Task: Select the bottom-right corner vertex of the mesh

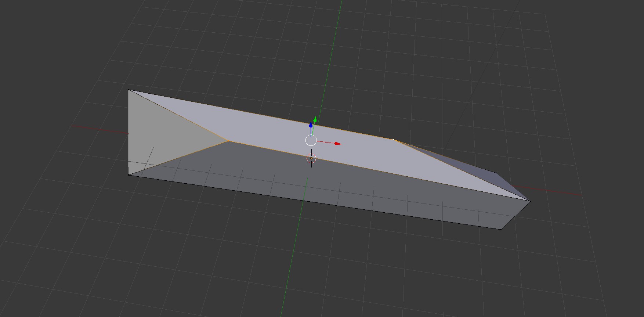Action: [501, 230]
